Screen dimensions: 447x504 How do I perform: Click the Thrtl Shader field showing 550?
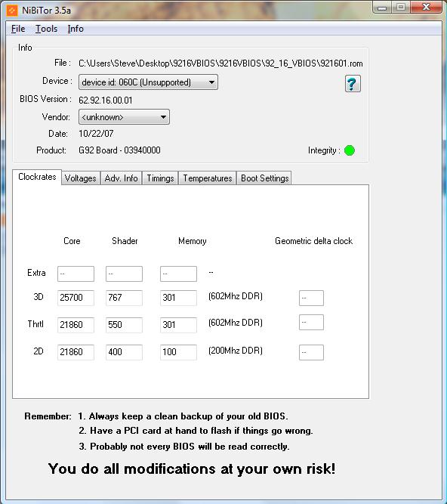(x=124, y=325)
